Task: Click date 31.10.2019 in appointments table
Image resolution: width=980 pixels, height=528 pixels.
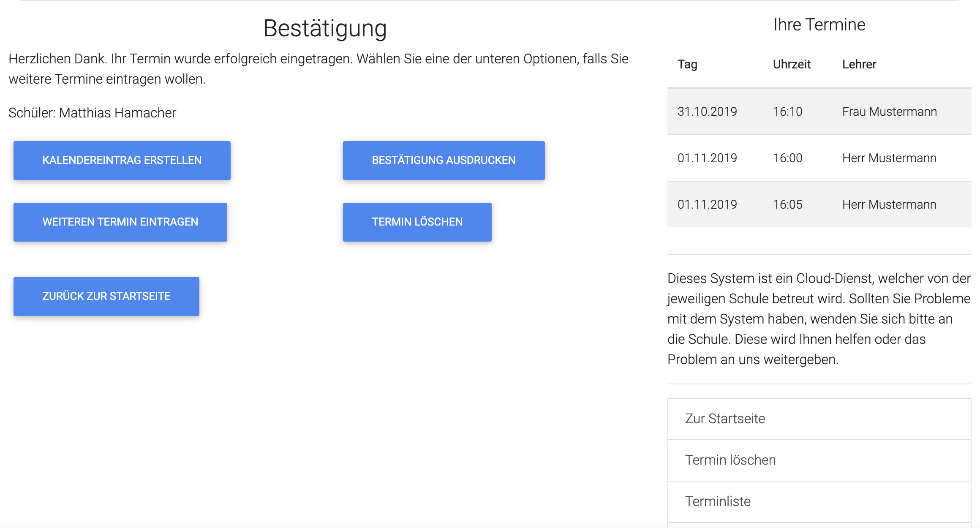Action: (x=707, y=112)
